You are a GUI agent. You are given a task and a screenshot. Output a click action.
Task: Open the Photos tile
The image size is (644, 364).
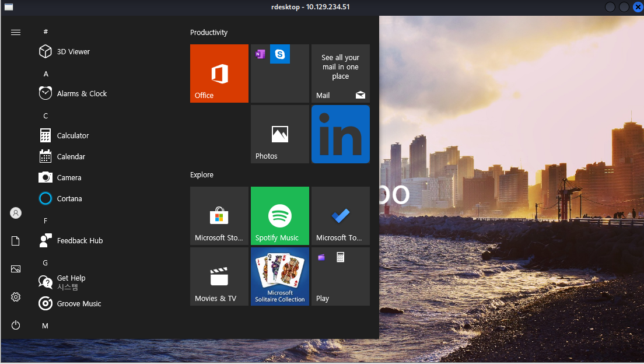tap(280, 134)
